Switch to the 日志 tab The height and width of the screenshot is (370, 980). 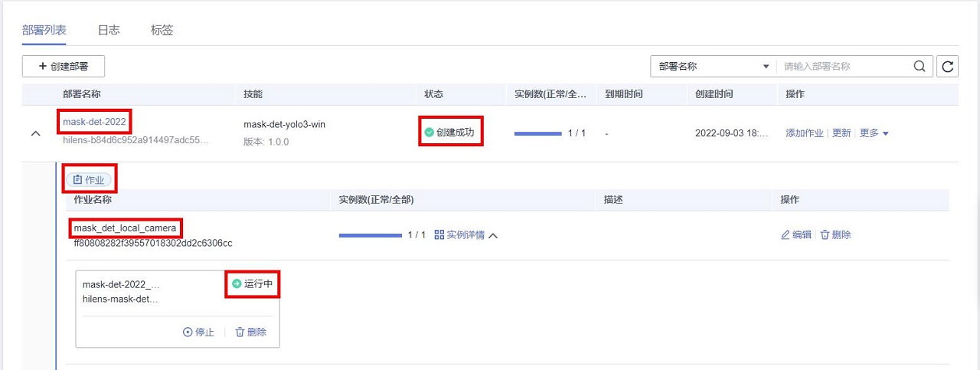[109, 31]
